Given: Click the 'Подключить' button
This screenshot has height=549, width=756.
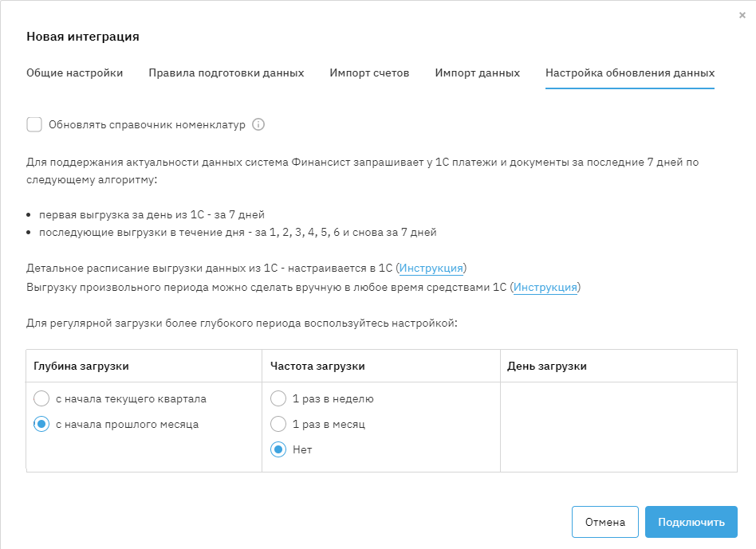Looking at the screenshot, I should [691, 522].
